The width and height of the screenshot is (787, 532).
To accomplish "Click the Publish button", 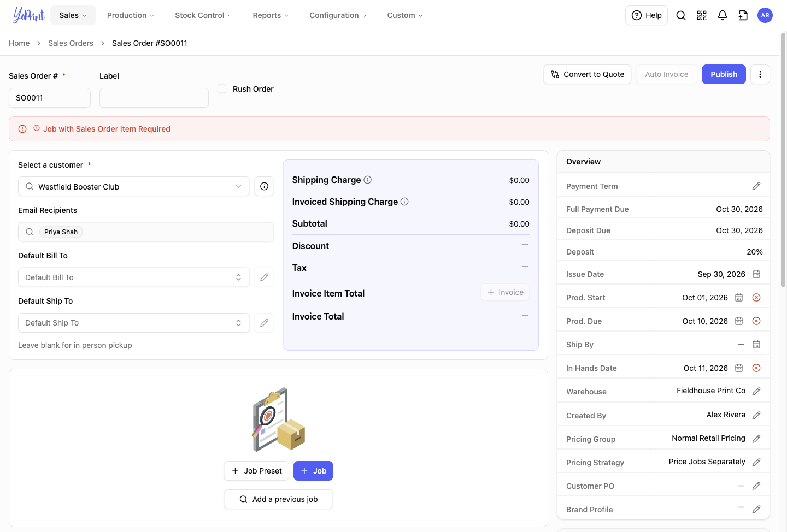I will tap(724, 74).
